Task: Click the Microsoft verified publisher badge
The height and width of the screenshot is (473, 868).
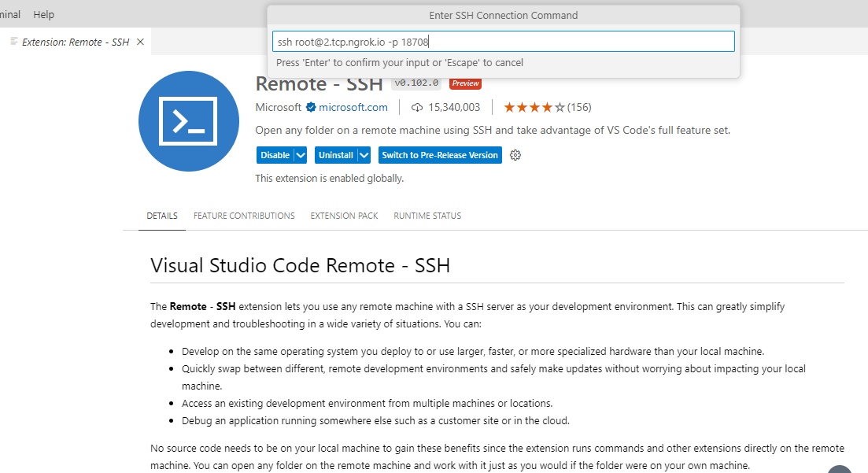Action: (x=311, y=108)
